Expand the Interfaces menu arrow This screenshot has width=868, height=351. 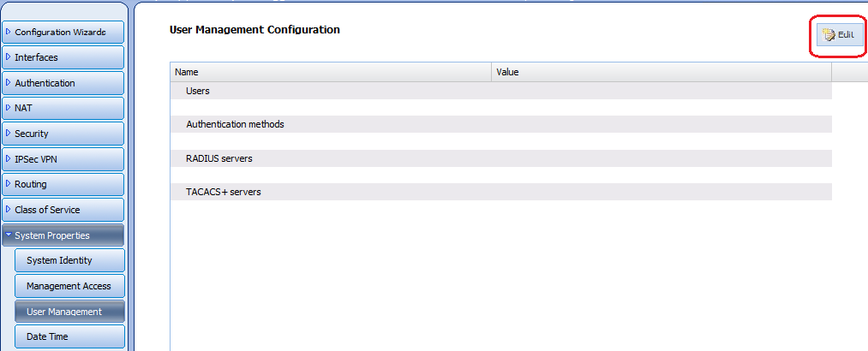click(9, 57)
